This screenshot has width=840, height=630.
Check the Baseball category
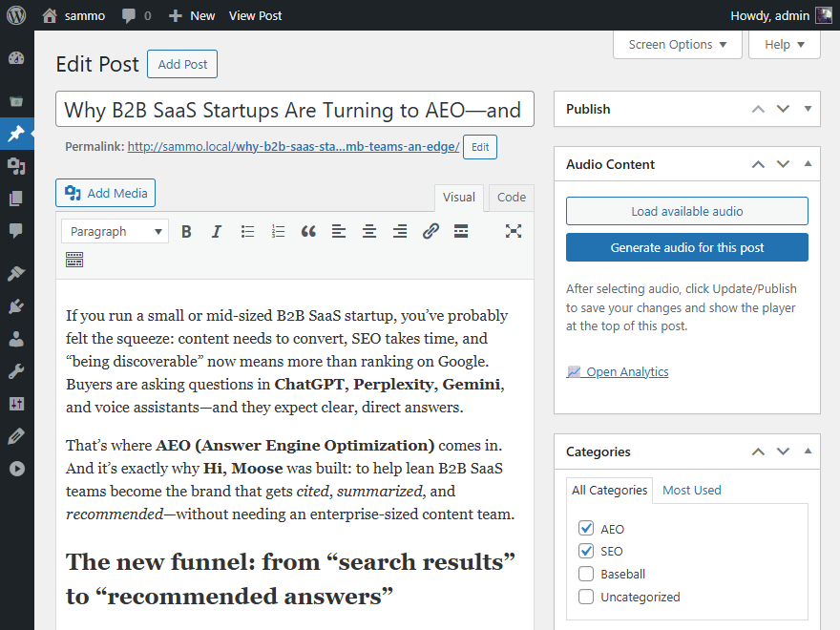586,575
